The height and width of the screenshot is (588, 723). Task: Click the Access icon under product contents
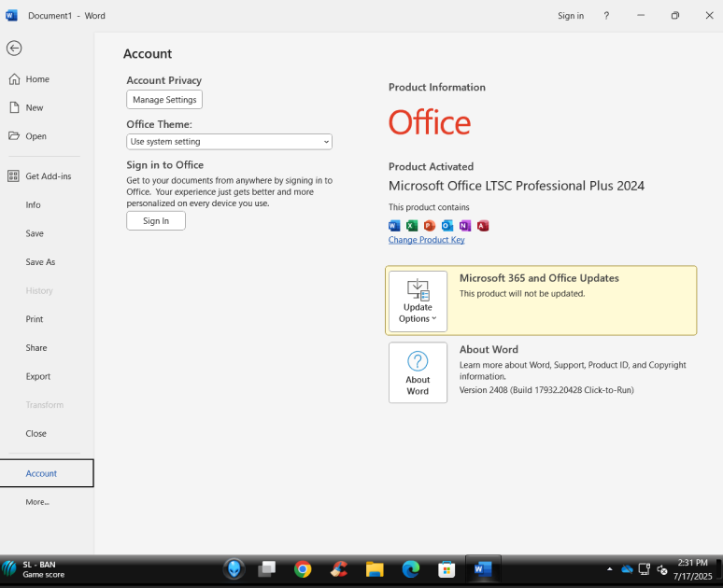pos(483,225)
